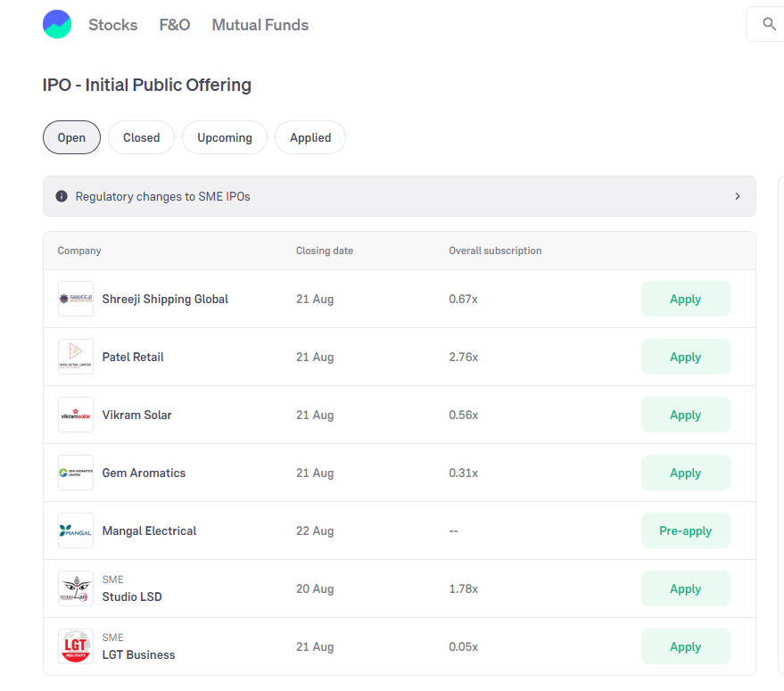
Task: Open LGT Business company name
Action: pyautogui.click(x=138, y=654)
